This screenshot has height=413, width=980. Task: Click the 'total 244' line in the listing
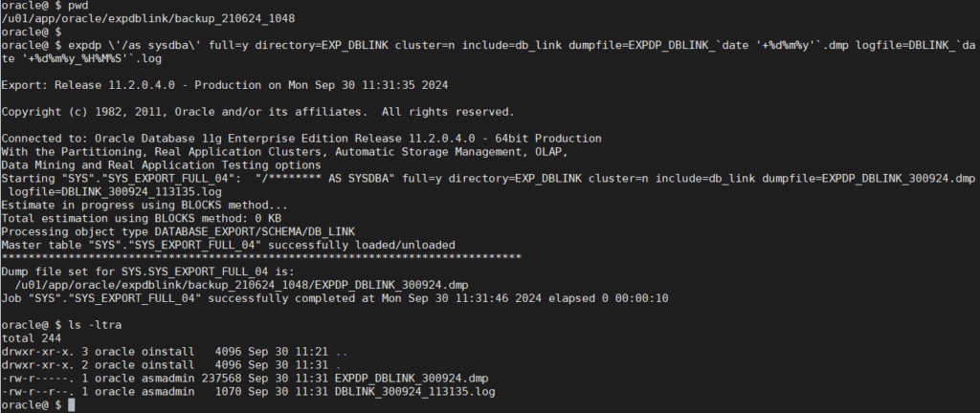32,337
